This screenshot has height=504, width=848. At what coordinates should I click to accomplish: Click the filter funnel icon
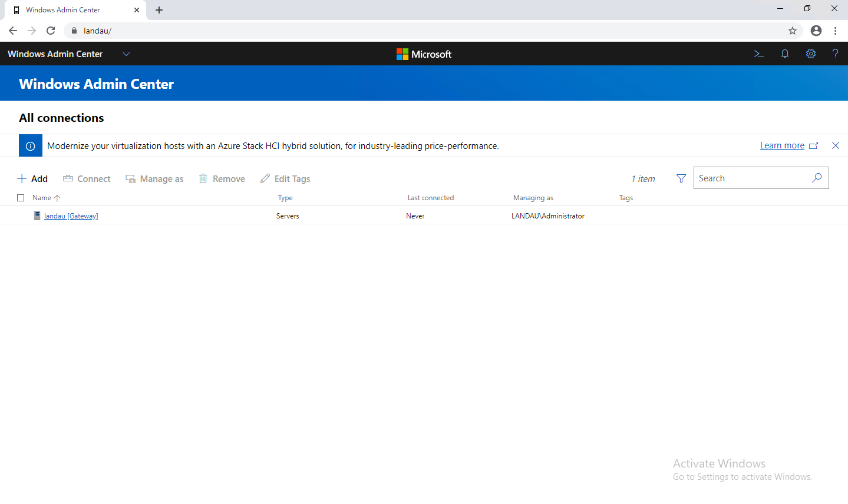(x=681, y=178)
